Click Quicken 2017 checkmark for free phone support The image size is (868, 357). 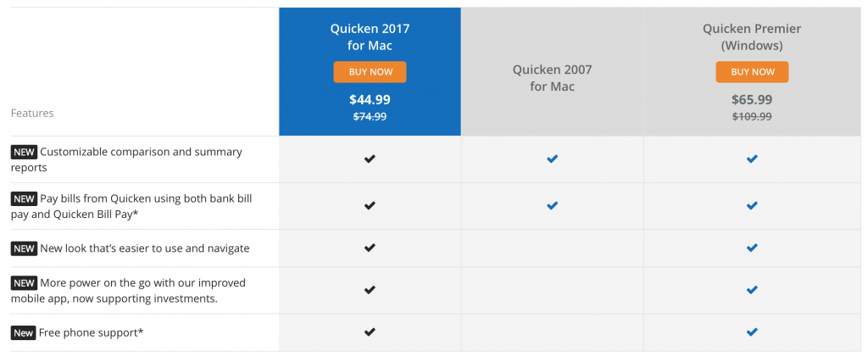point(370,332)
